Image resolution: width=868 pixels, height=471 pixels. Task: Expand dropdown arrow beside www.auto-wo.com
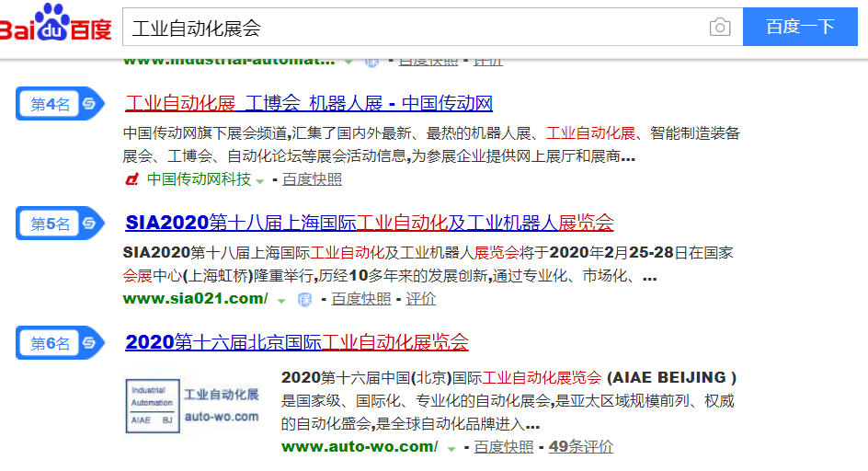[x=451, y=449]
